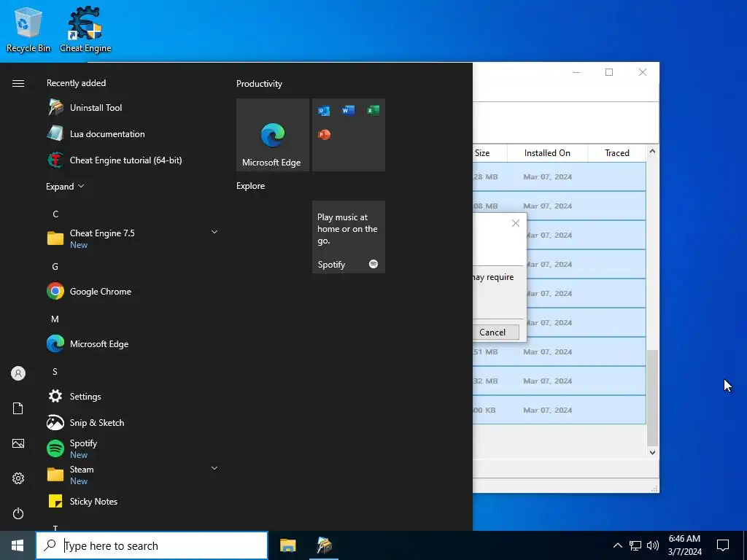Jump to letter M in app list
This screenshot has height=560, width=747.
[x=55, y=319]
